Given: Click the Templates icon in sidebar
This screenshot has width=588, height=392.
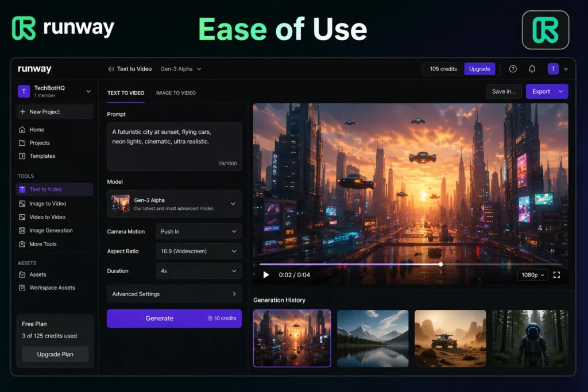Looking at the screenshot, I should click(22, 156).
